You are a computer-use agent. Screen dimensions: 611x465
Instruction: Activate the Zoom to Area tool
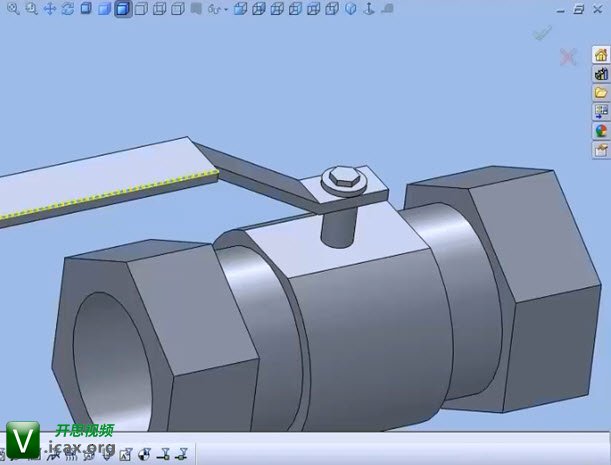point(31,9)
